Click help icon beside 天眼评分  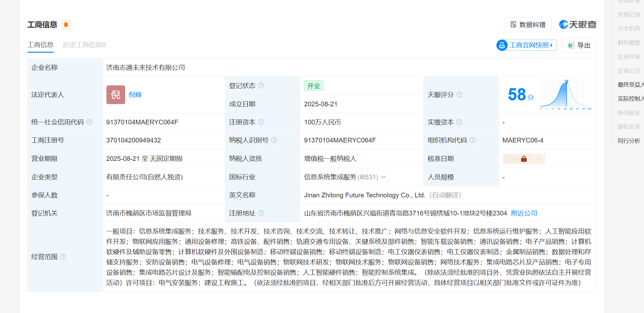tap(459, 95)
